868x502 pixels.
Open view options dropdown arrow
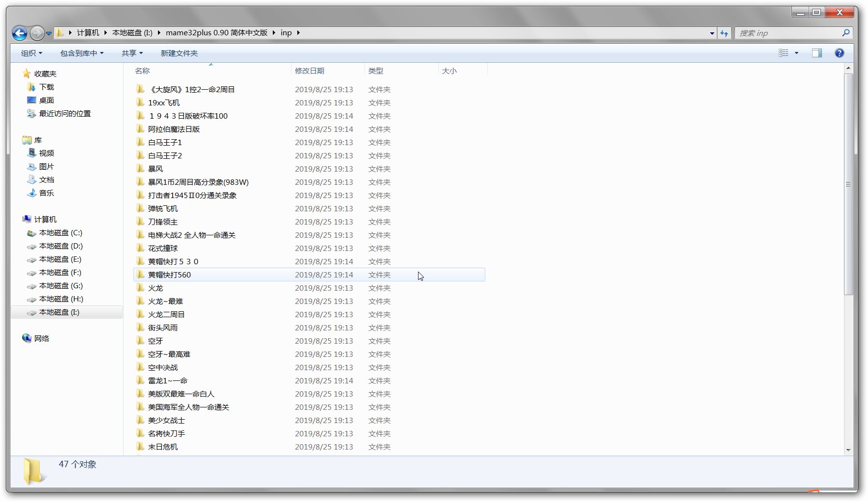click(796, 53)
